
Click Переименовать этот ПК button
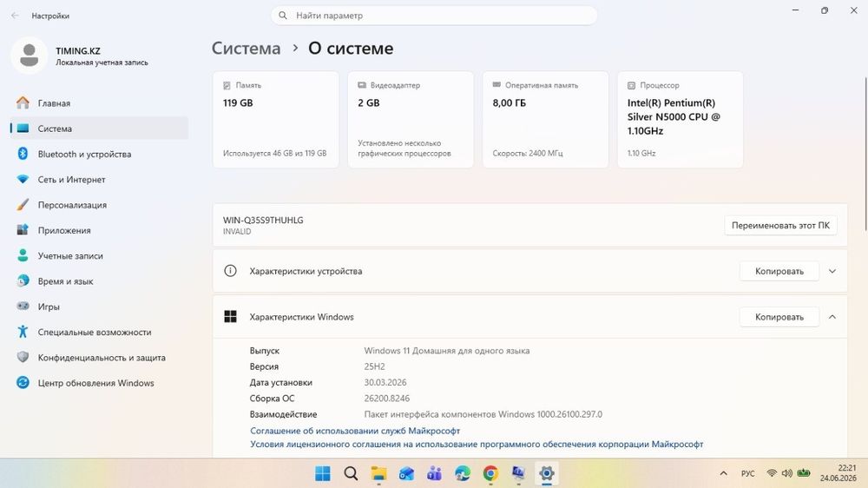pyautogui.click(x=780, y=226)
